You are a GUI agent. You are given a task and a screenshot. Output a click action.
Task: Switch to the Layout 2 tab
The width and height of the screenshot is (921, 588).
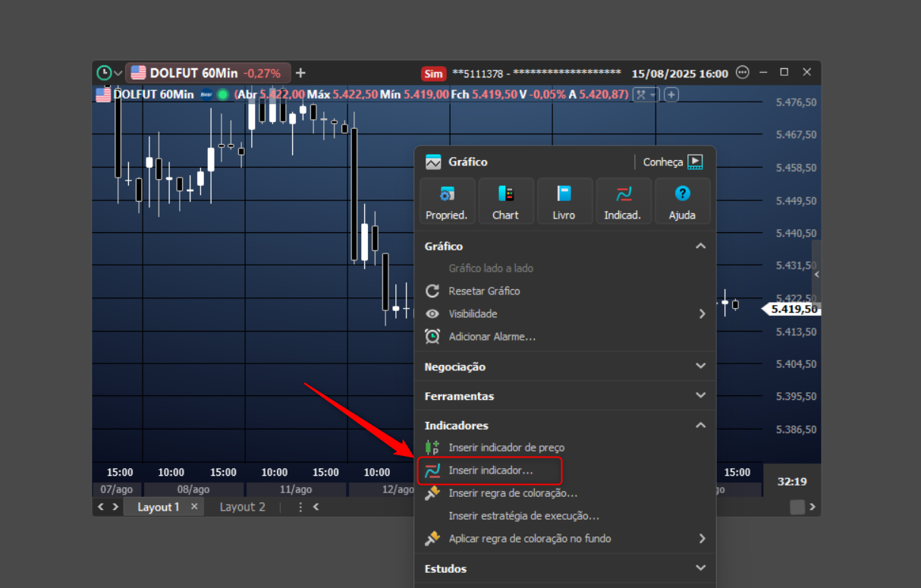point(243,507)
